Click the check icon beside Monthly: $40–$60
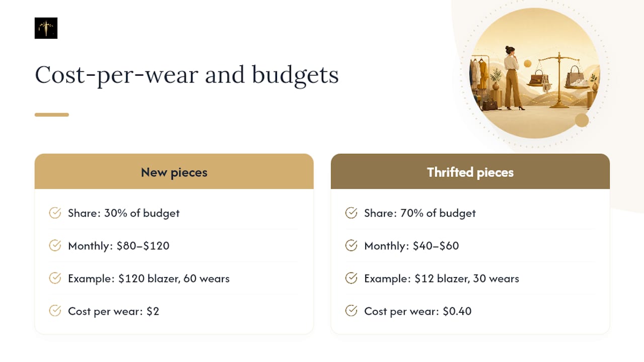Screen dimensions: 644x362 click(351, 246)
